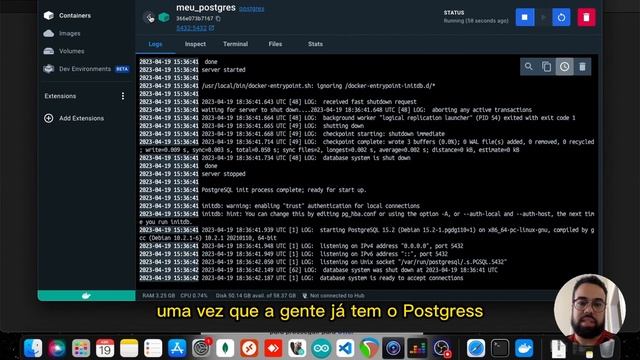Search the logs with the magnifier icon
Screen dimensions: 640x360
point(529,67)
